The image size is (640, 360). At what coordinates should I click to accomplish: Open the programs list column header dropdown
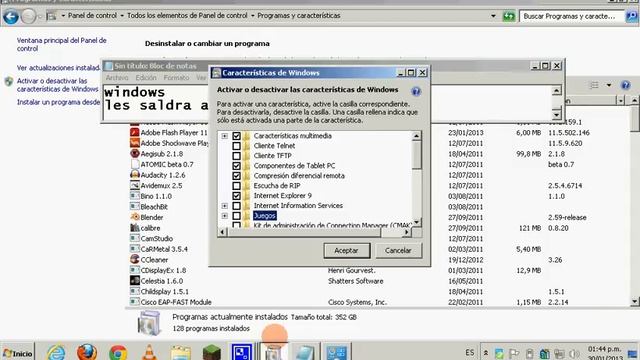tap(621, 100)
